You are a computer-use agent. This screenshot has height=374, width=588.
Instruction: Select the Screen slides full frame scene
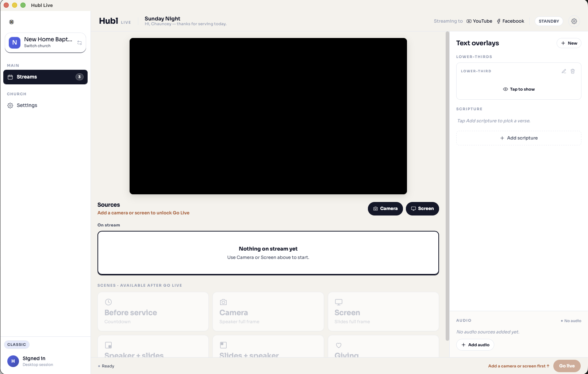click(x=383, y=312)
